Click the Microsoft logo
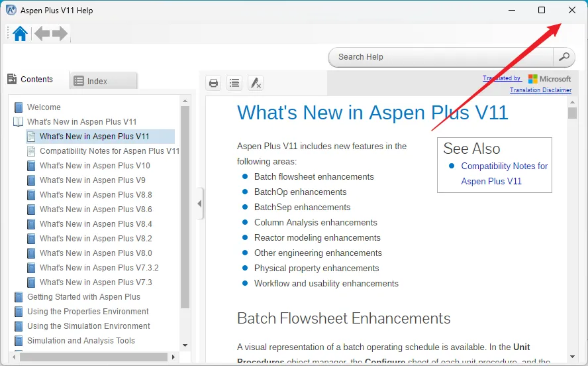Image resolution: width=588 pixels, height=366 pixels. pyautogui.click(x=550, y=79)
